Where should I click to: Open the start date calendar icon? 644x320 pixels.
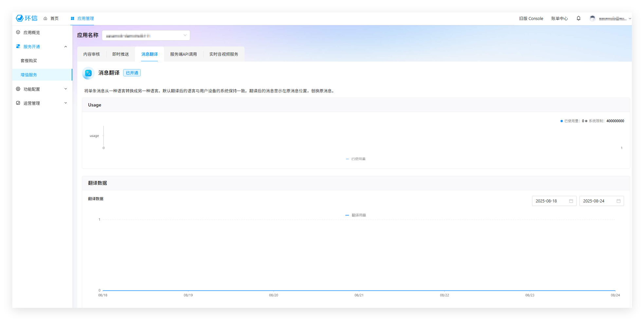tap(571, 201)
